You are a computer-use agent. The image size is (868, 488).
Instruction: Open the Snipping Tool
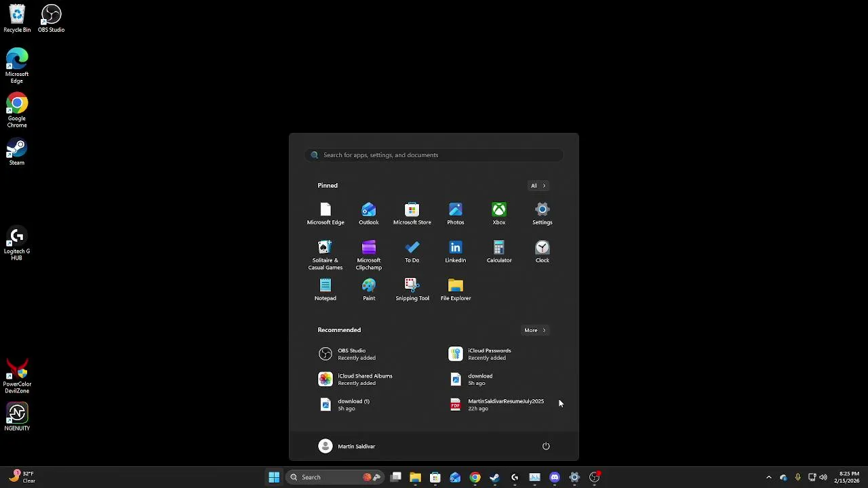(x=412, y=290)
